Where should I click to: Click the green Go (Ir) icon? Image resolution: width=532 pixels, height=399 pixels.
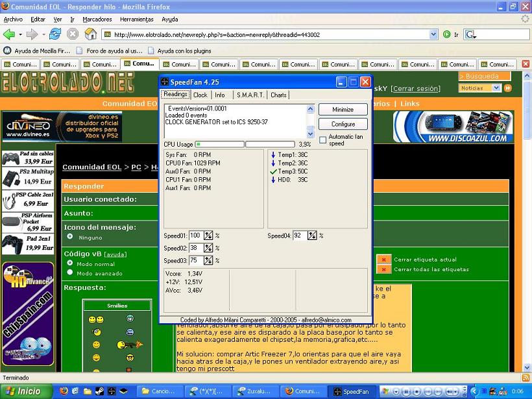point(447,34)
